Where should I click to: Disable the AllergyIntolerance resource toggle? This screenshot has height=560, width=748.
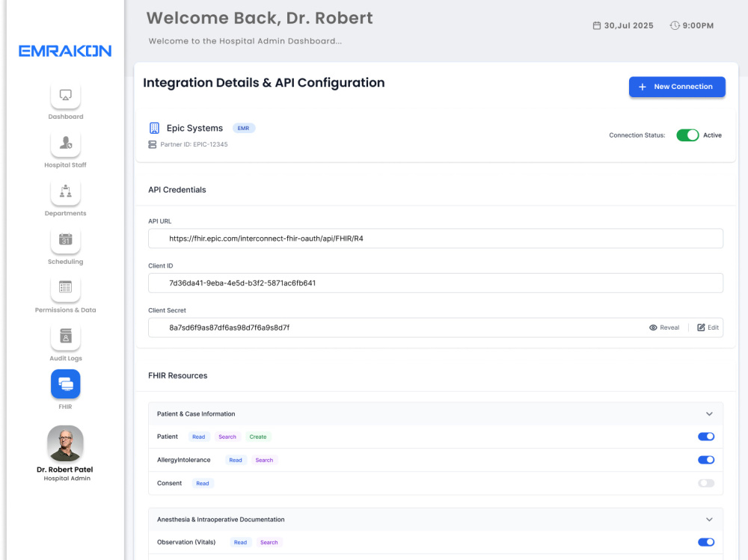[x=706, y=460]
